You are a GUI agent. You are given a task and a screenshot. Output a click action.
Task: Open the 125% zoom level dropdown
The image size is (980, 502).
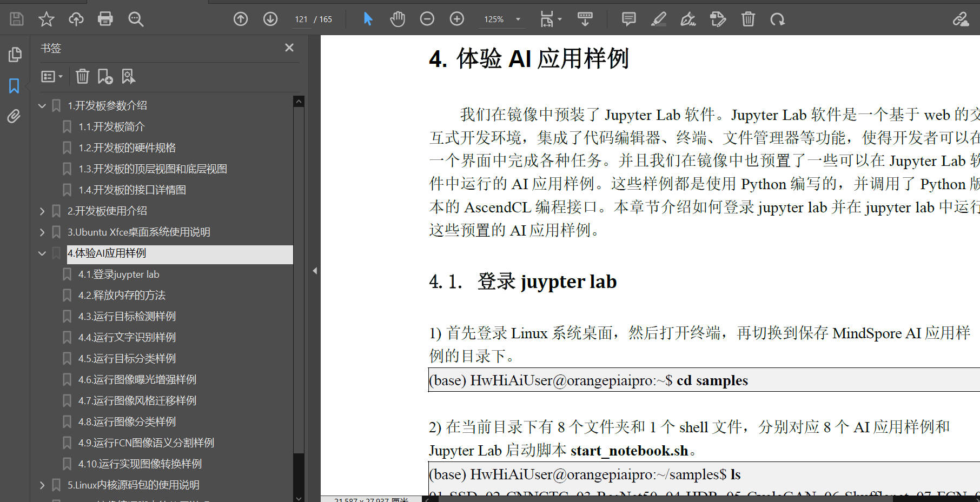[518, 19]
